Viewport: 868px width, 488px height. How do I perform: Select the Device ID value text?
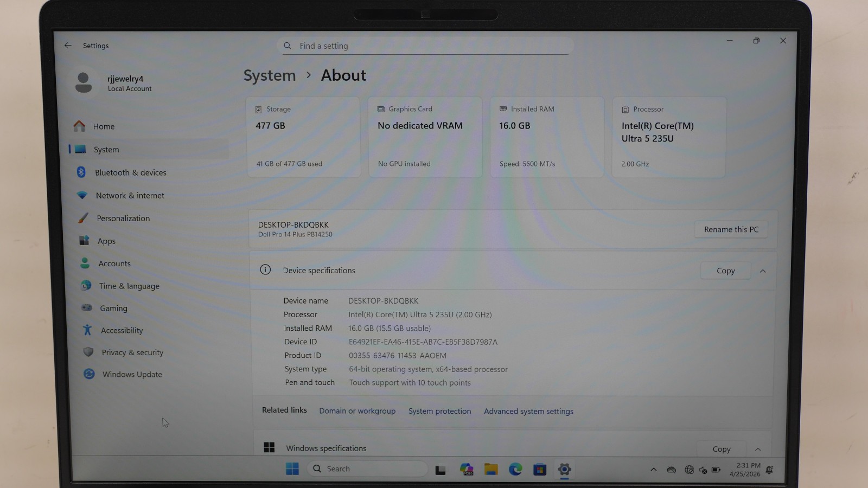click(423, 342)
